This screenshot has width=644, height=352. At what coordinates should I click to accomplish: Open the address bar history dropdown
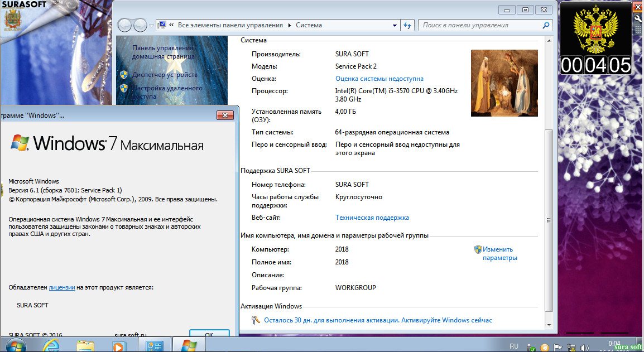[x=395, y=26]
